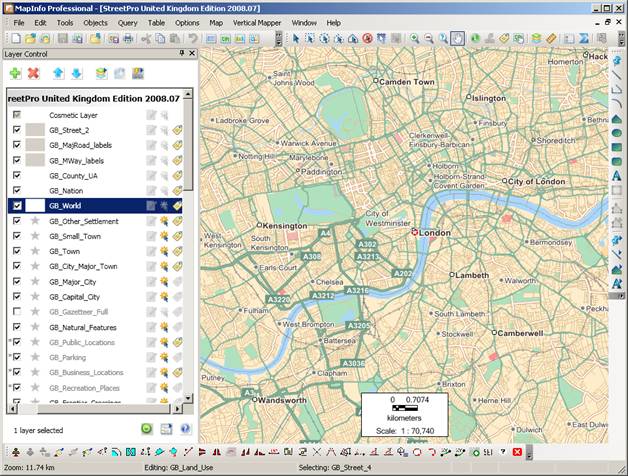This screenshot has height=476, width=628.
Task: Click the Print icon in main toolbar
Action: pos(128,38)
